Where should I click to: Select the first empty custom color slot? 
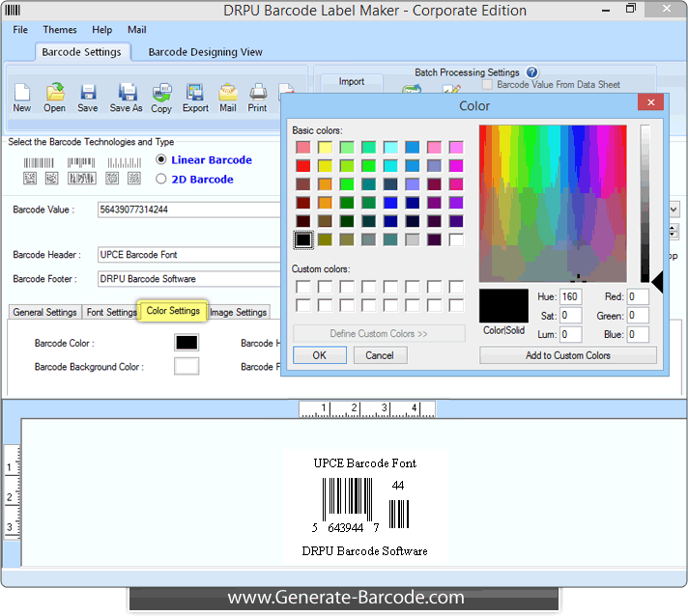click(x=303, y=287)
